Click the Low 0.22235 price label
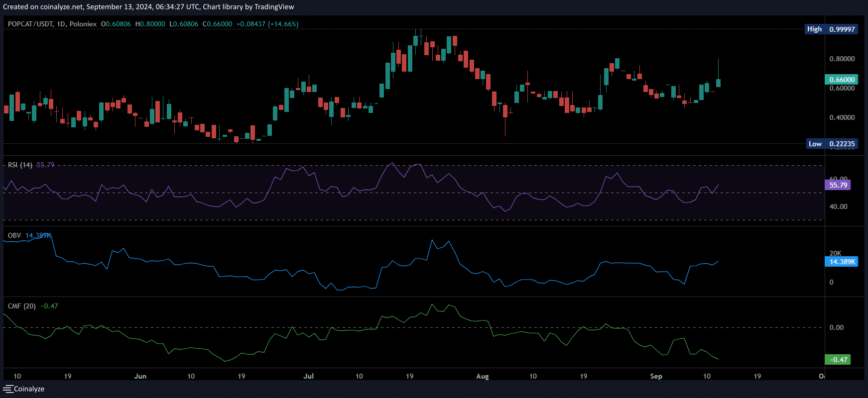The image size is (868, 398). pyautogui.click(x=831, y=144)
